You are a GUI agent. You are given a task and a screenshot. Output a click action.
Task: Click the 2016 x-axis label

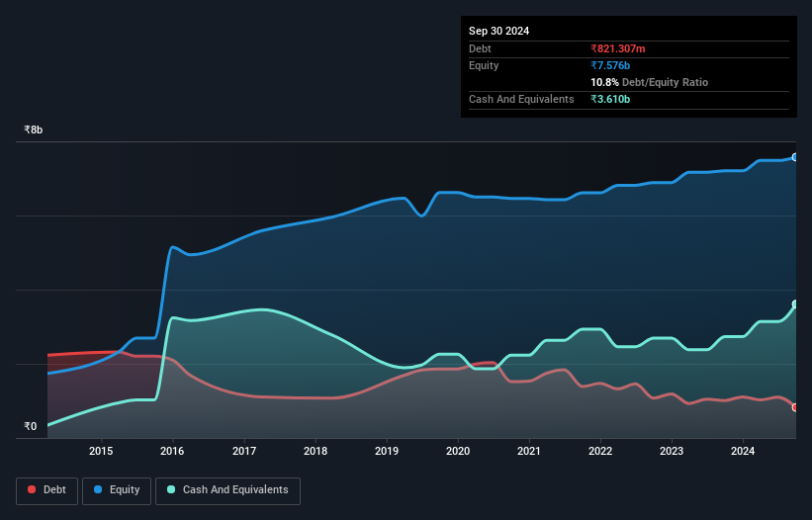pyautogui.click(x=172, y=451)
